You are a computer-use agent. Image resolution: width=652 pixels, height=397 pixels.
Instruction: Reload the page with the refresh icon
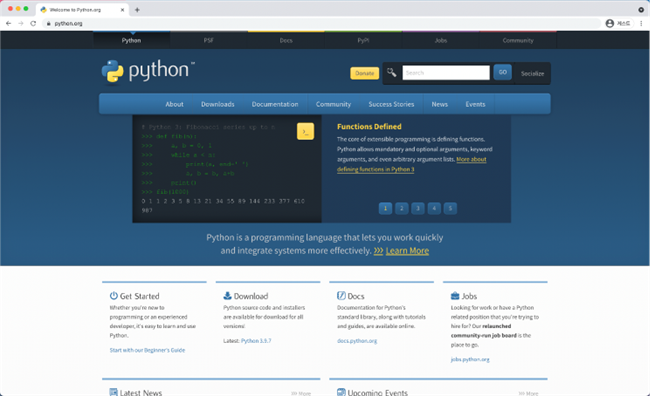pyautogui.click(x=33, y=23)
